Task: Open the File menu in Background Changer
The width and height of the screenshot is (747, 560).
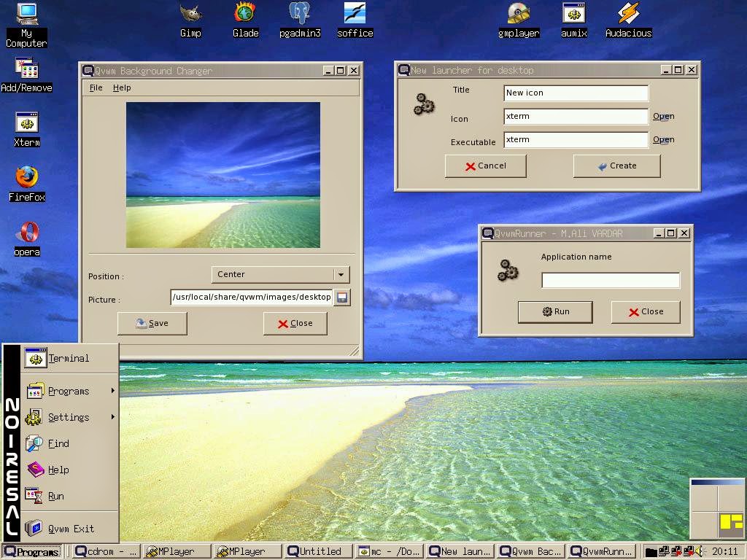Action: click(x=96, y=87)
